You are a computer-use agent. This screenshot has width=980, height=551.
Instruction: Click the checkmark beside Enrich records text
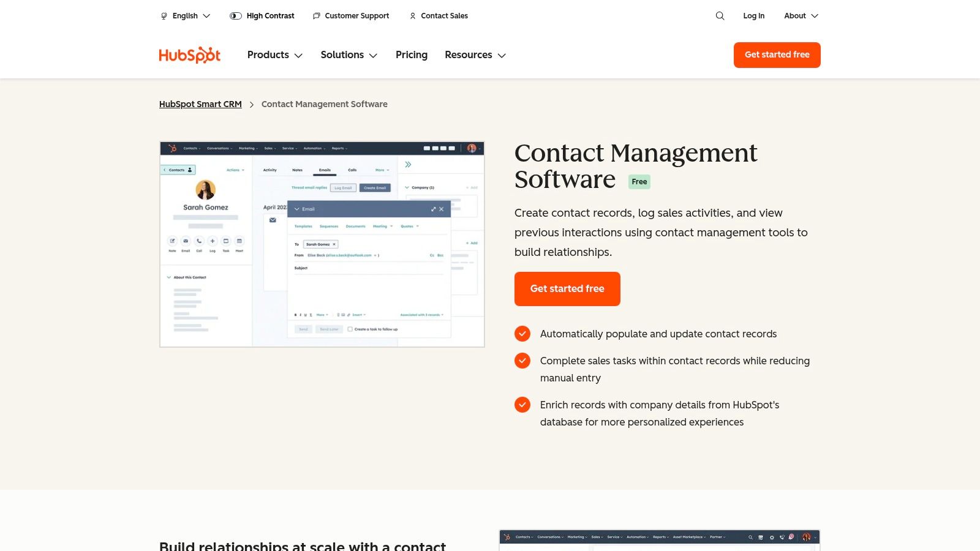coord(522,405)
